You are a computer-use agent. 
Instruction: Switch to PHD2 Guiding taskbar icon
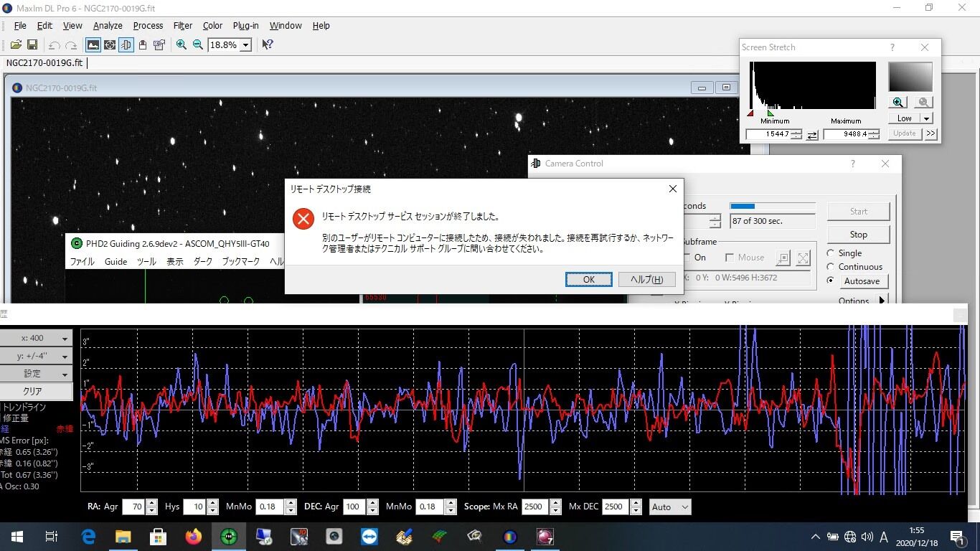coord(229,537)
